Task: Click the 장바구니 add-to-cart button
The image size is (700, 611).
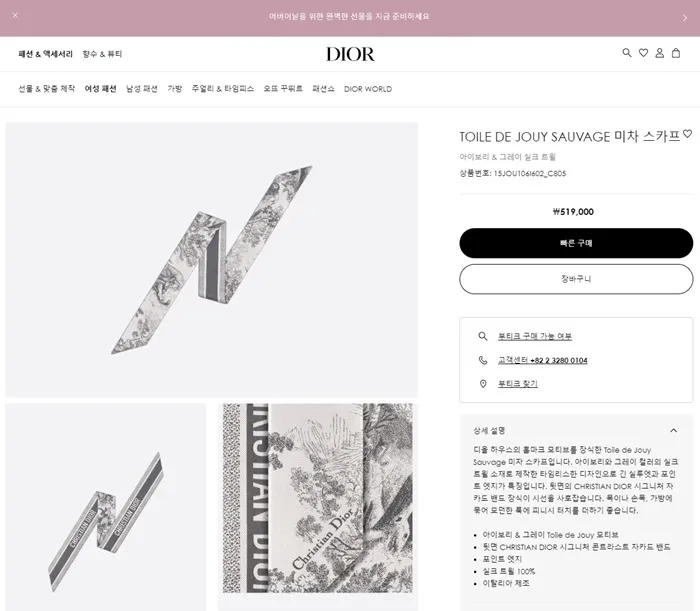Action: pyautogui.click(x=576, y=279)
